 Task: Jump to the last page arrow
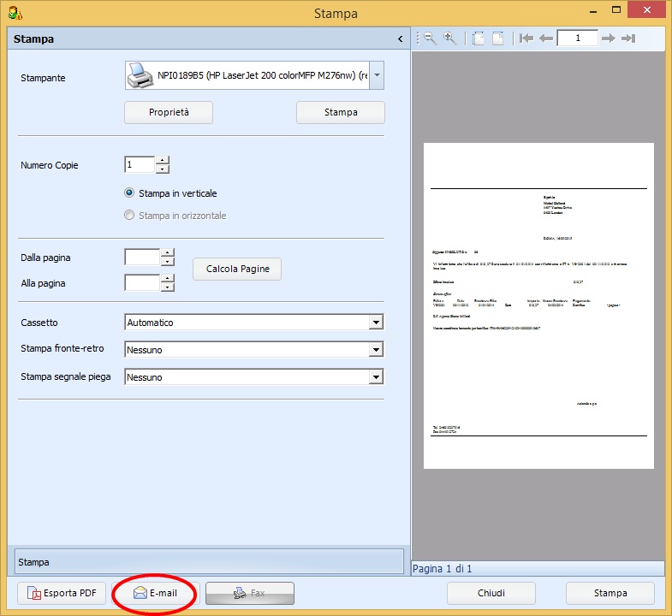(628, 38)
